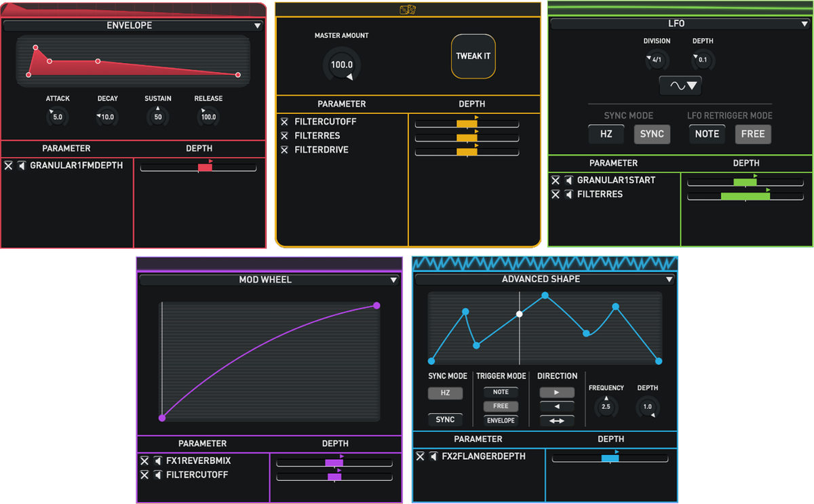Screen dimensions: 814x504
Task: Open the ENVELOPE modulator type dropdown
Action: tap(257, 26)
